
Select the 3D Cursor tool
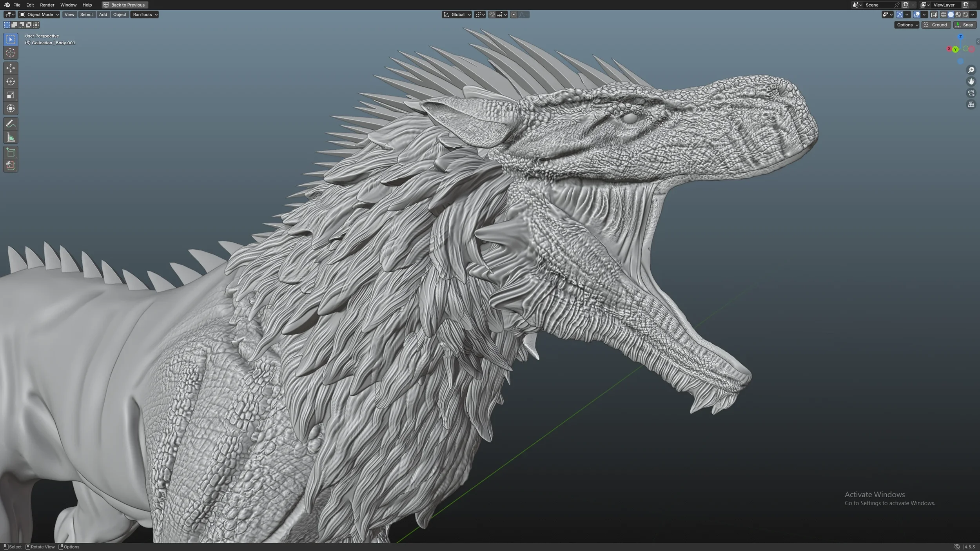[11, 53]
